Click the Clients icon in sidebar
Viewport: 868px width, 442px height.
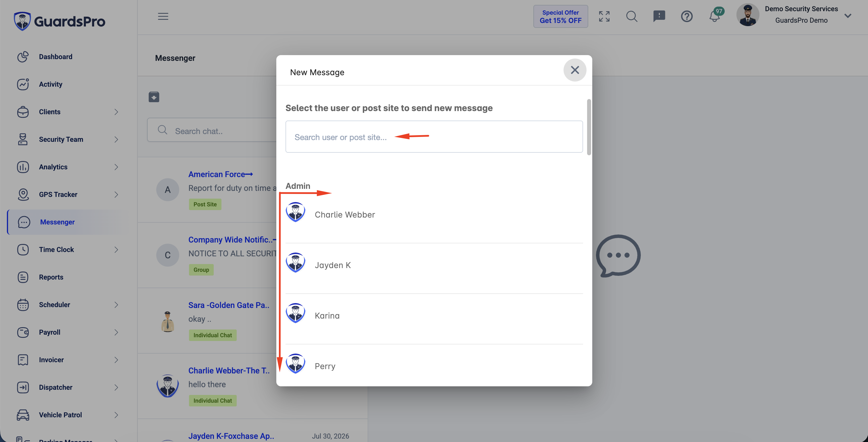[x=23, y=112]
